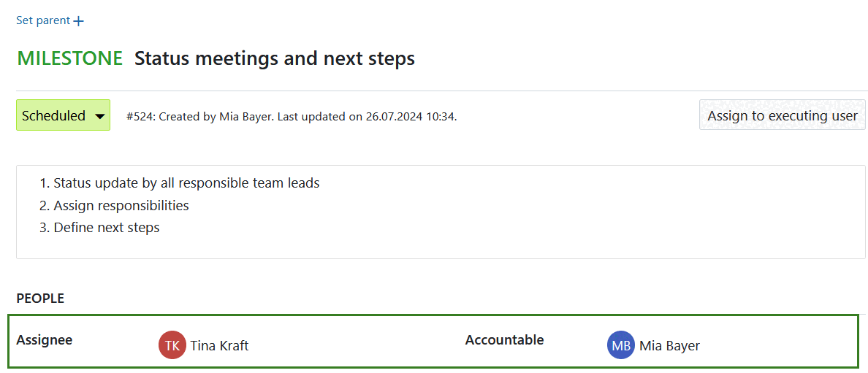Click empty space below the description list

point(438,247)
